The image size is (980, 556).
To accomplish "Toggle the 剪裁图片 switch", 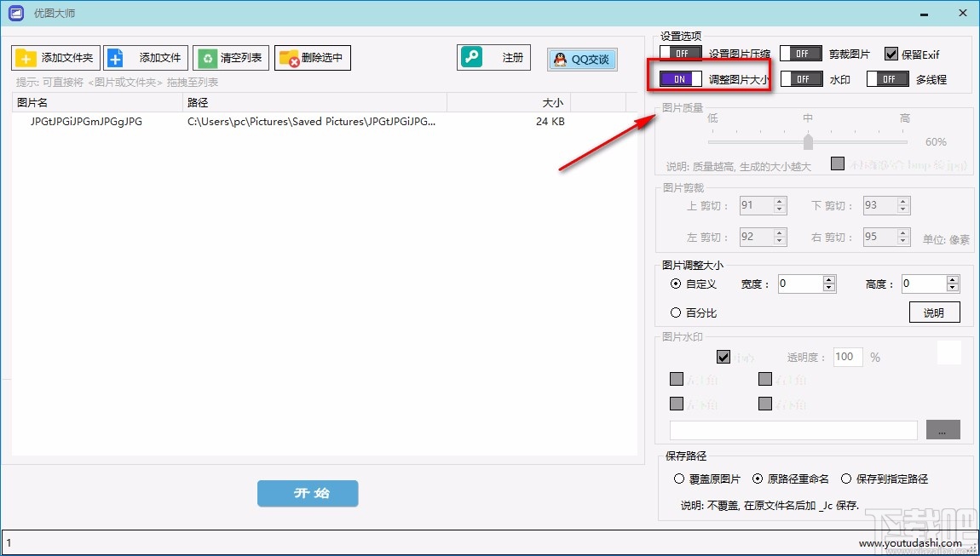I will point(801,54).
